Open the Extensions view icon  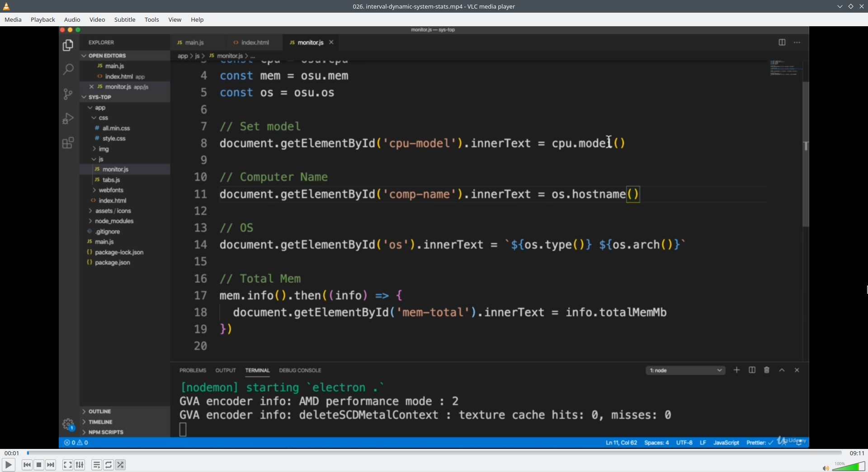(x=68, y=143)
